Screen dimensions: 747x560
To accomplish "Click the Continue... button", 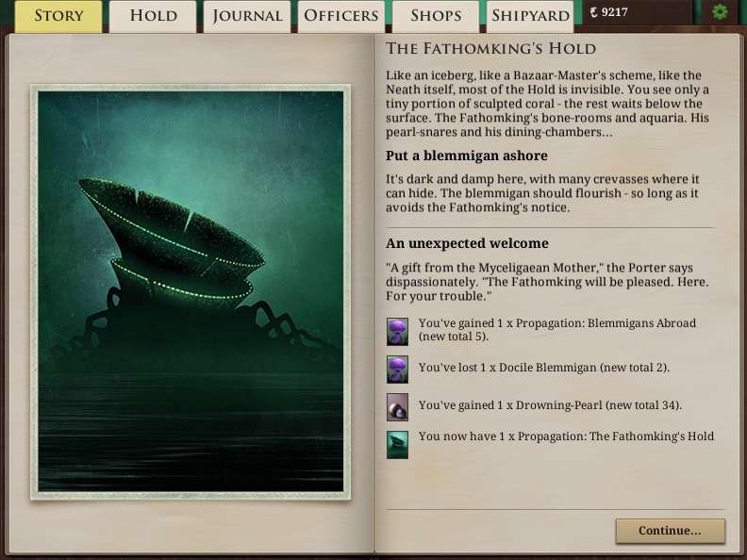I will coord(671,531).
